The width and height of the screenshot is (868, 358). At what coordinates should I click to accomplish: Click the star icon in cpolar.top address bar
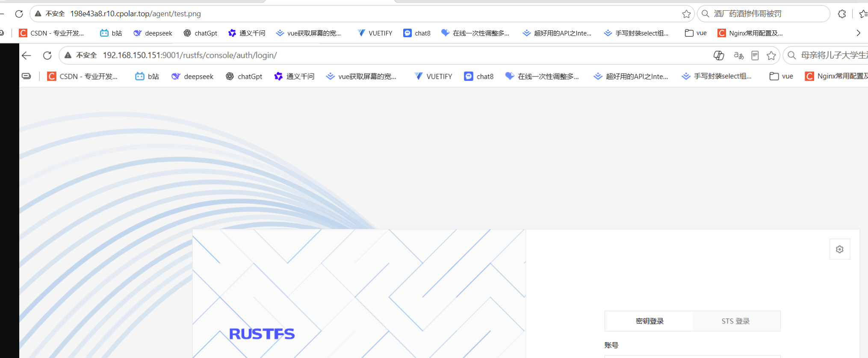coord(686,14)
